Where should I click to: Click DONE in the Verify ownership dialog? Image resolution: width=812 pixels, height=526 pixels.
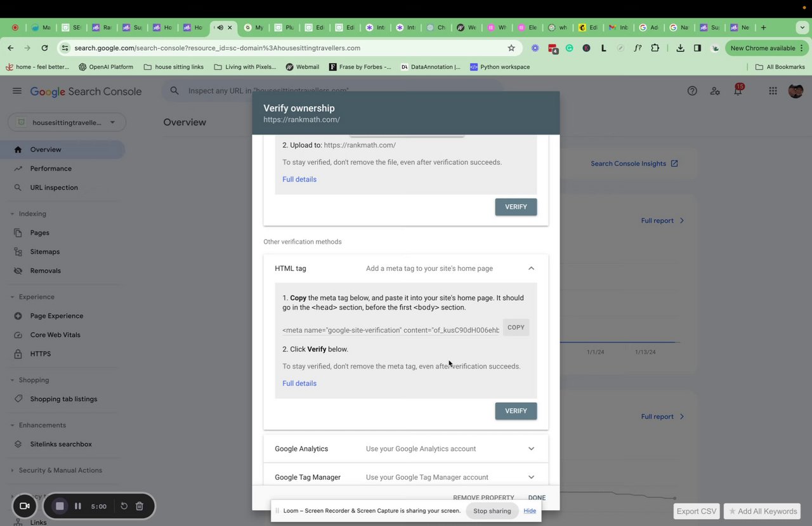point(537,498)
